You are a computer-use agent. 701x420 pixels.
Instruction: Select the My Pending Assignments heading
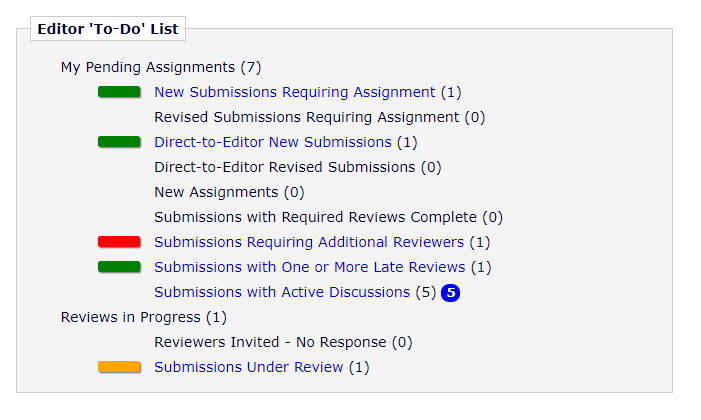(x=160, y=67)
